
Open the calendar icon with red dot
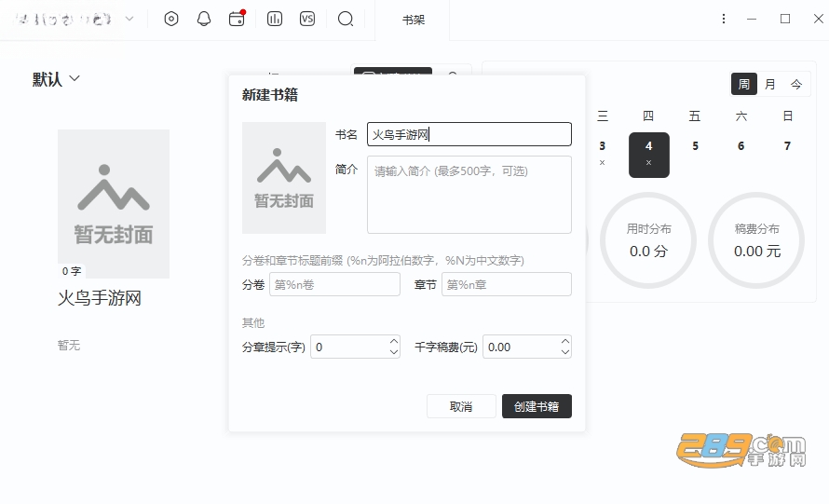point(237,19)
